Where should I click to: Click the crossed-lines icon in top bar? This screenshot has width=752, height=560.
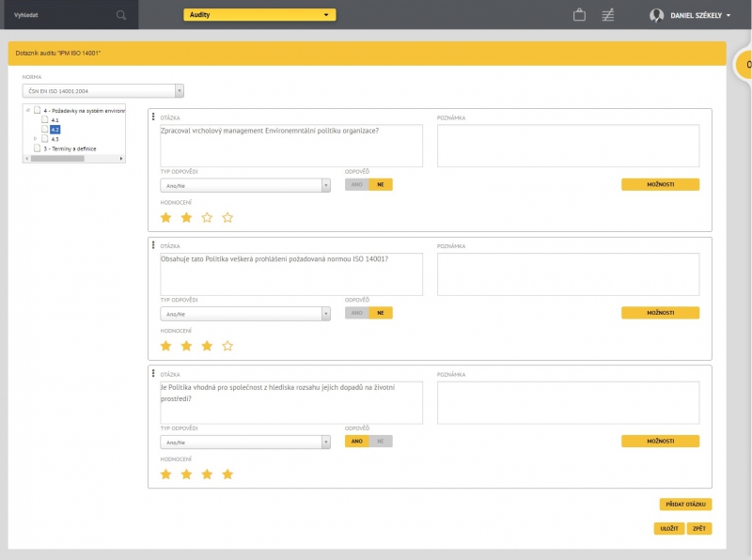pos(608,15)
